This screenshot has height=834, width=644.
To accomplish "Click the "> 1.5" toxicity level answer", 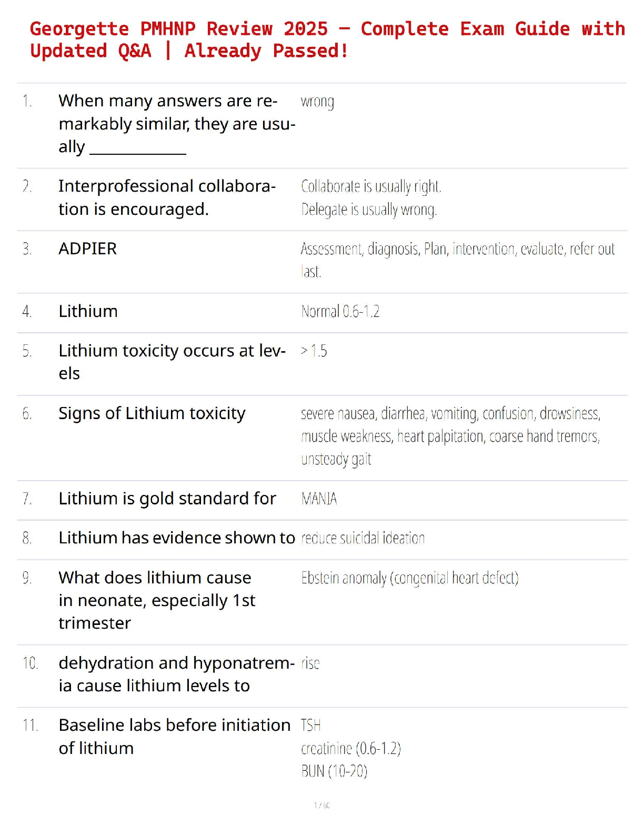I will (314, 351).
